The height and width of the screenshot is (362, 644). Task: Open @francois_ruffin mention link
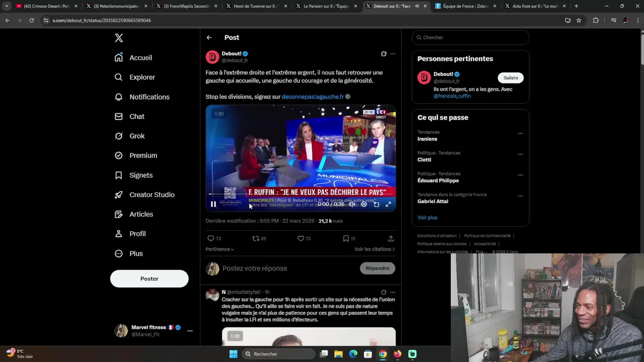[x=452, y=96]
